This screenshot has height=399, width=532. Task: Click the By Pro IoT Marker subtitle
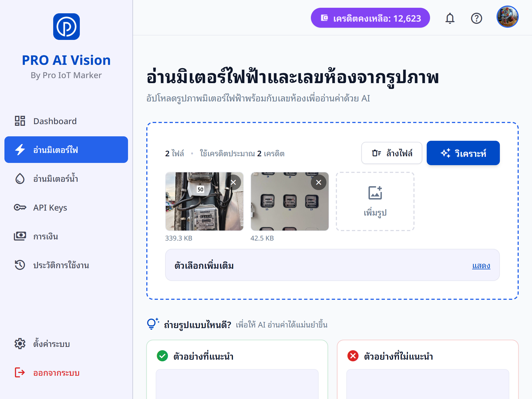coord(66,75)
